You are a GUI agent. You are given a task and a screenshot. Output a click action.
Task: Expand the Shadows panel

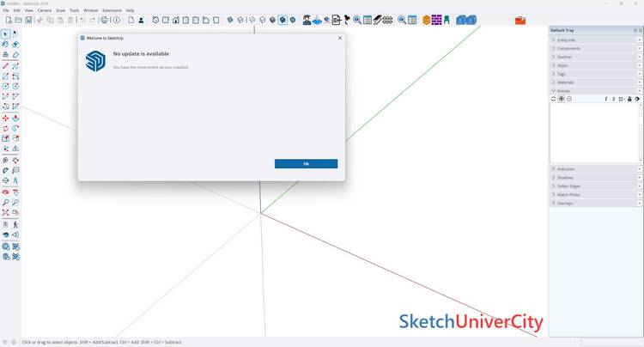coord(567,178)
